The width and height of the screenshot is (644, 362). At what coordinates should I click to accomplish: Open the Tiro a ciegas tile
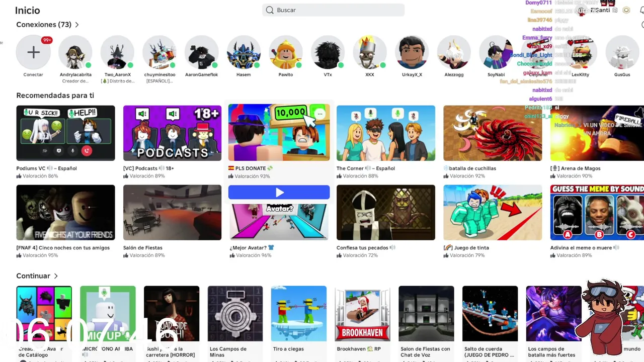299,314
